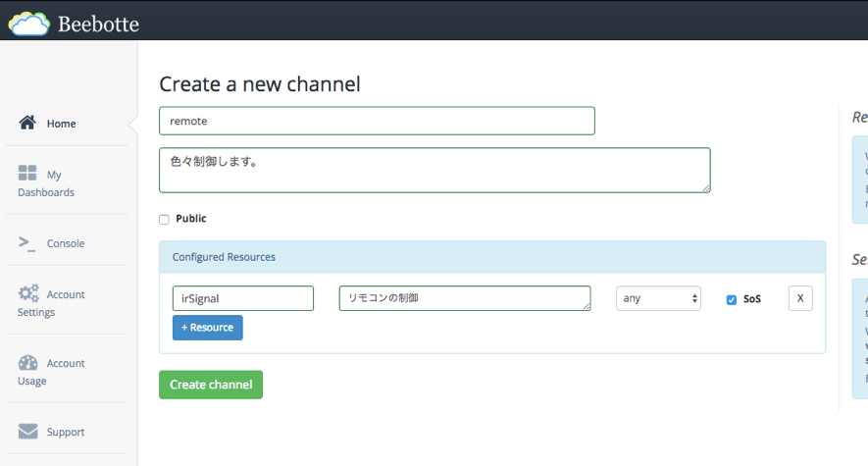
Task: Click the Beebotte cloud logo icon
Action: point(28,22)
